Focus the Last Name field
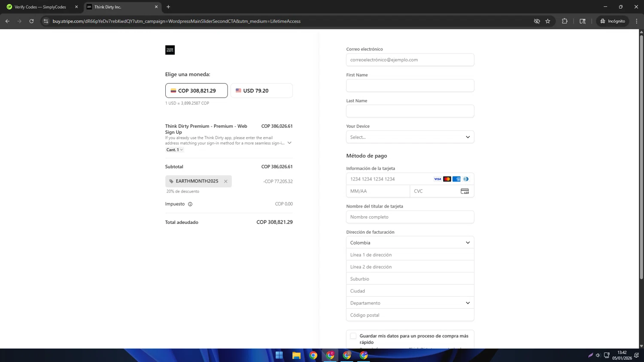644x362 pixels. pos(410,111)
